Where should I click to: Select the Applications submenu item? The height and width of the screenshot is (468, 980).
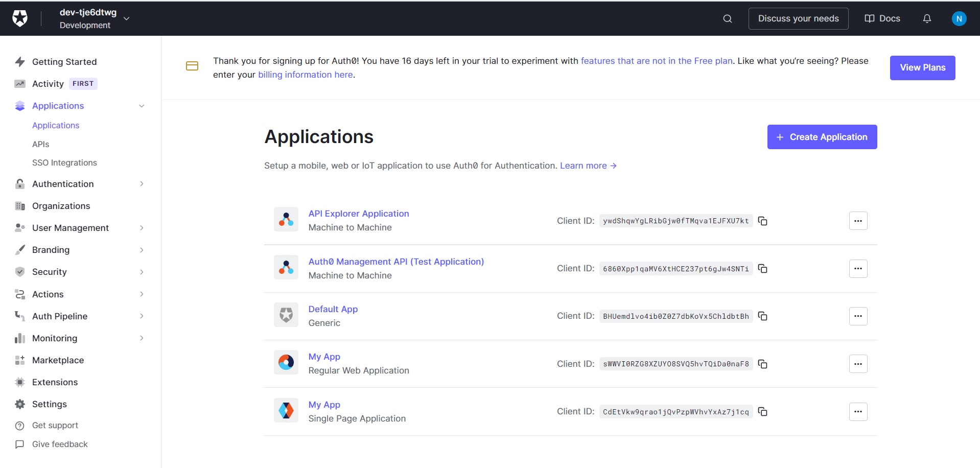[x=56, y=126]
